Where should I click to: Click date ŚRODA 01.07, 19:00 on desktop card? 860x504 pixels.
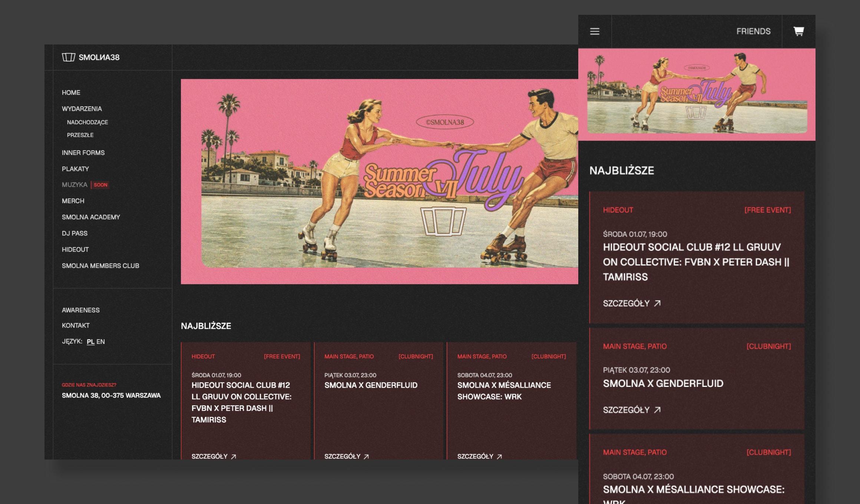coord(216,375)
